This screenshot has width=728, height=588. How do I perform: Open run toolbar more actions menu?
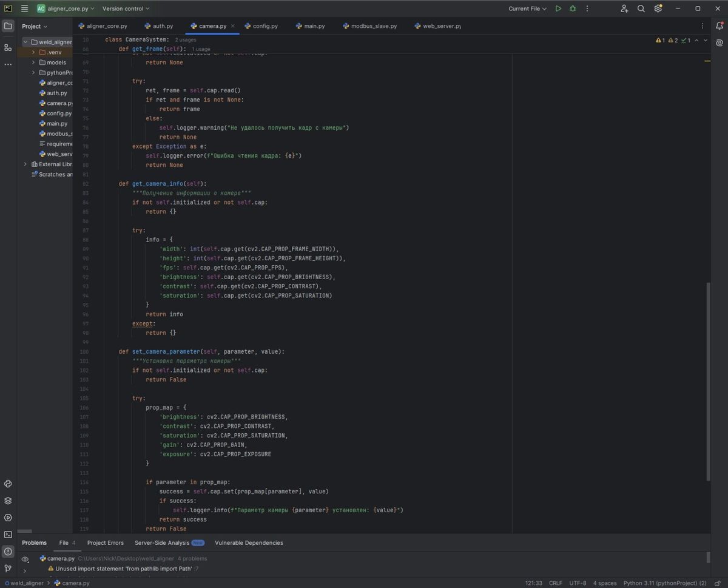tap(587, 8)
